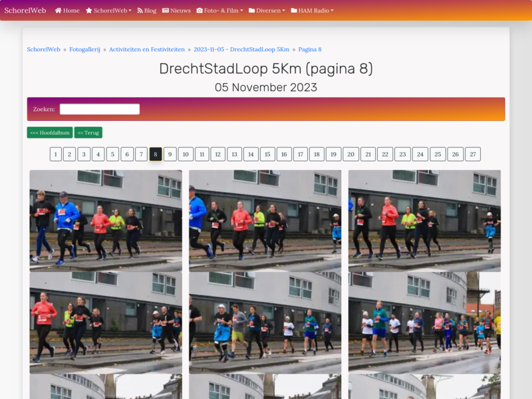Go to gallery page 24

pos(420,154)
